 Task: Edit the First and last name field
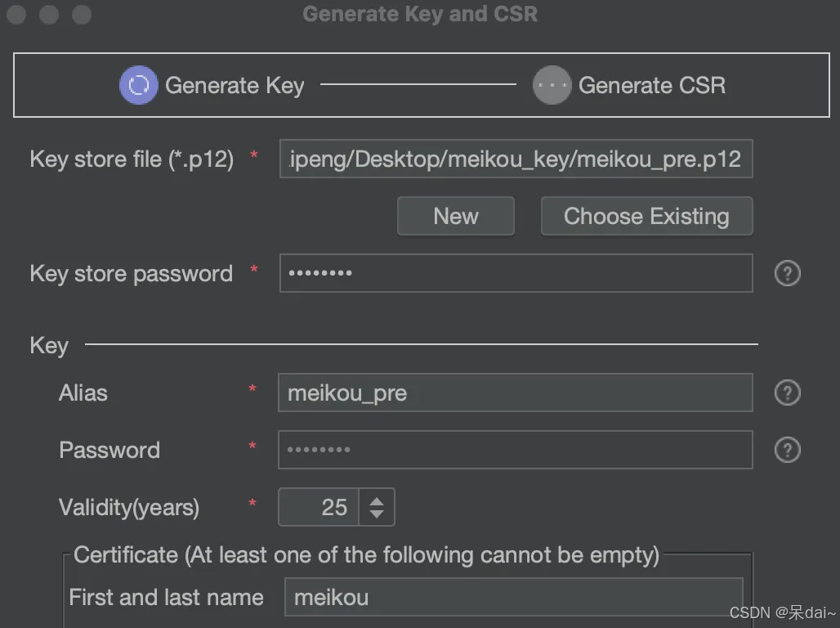(x=513, y=598)
